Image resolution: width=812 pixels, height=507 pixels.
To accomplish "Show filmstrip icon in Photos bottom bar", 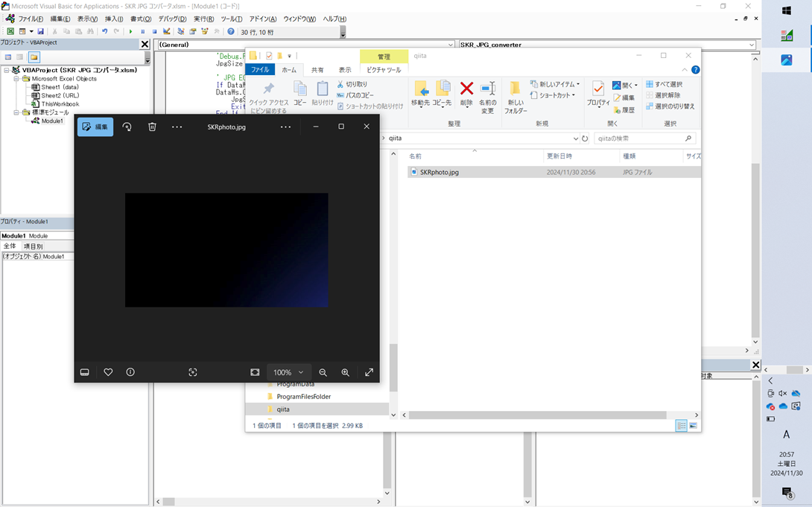I will [x=85, y=372].
